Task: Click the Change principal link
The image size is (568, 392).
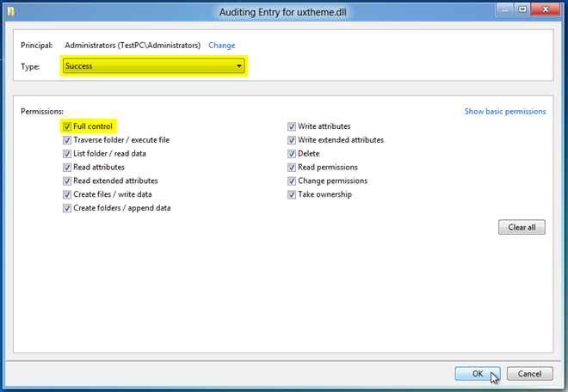Action: tap(222, 46)
